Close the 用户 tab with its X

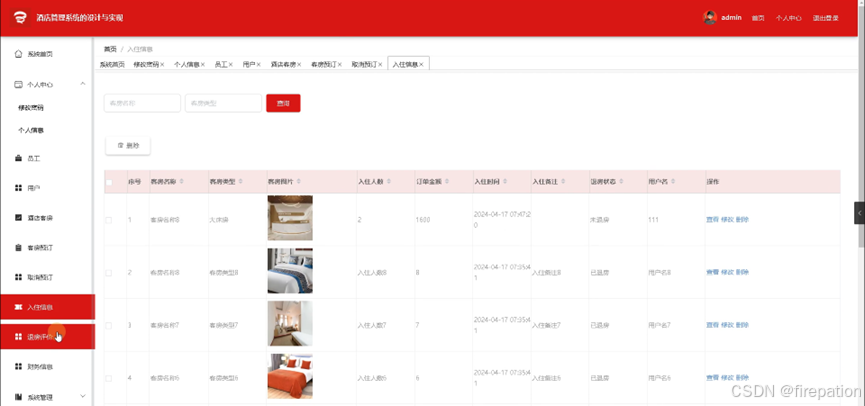258,65
